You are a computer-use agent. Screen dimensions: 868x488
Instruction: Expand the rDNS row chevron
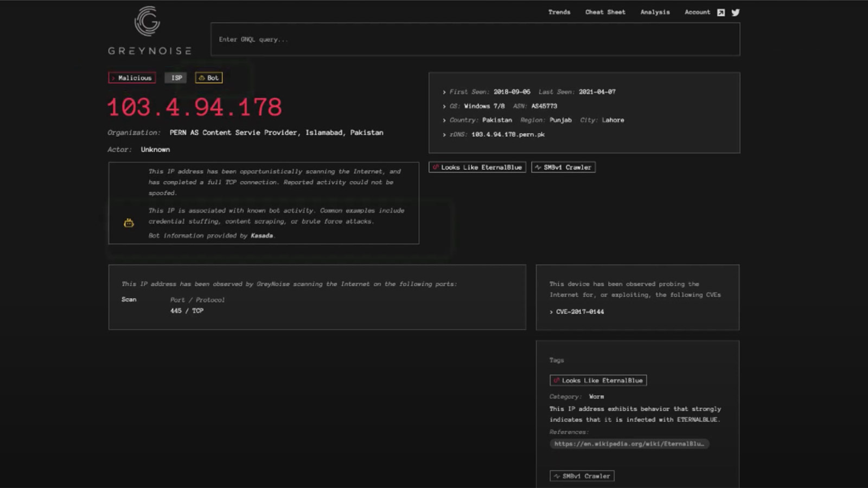444,134
